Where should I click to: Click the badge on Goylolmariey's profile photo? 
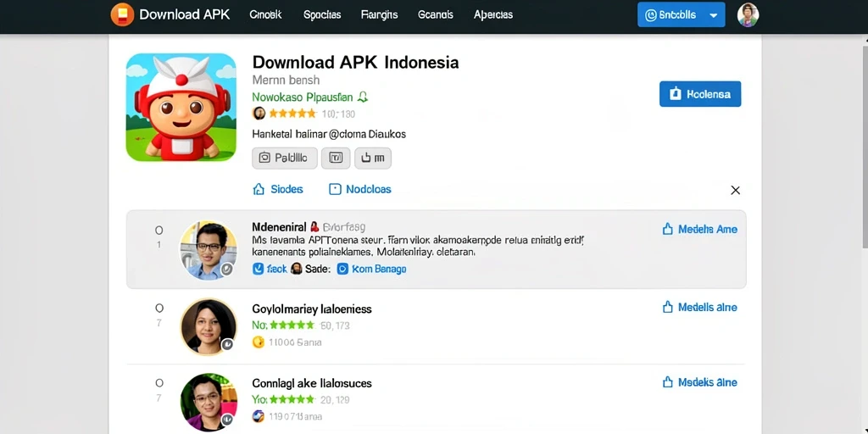coord(227,345)
